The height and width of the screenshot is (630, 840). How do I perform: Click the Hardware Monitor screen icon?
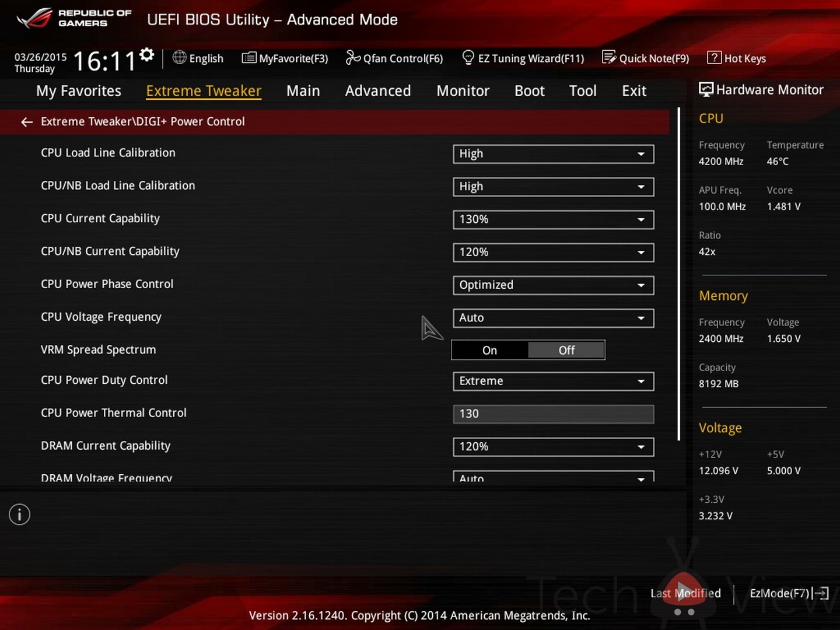(706, 89)
